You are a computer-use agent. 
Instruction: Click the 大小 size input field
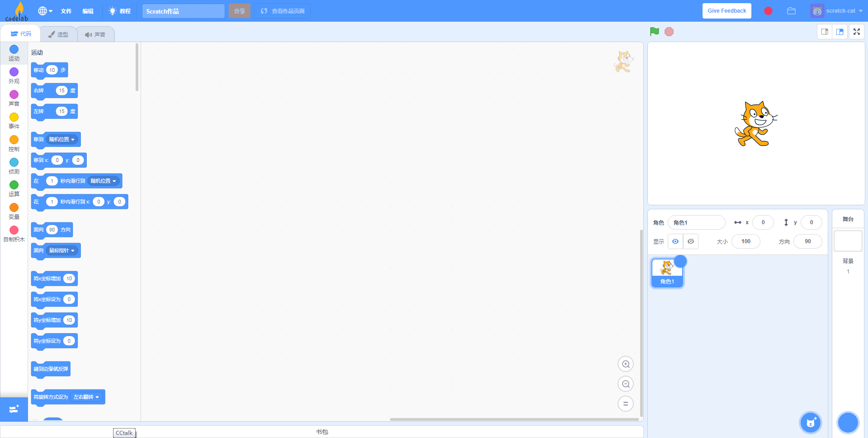746,241
